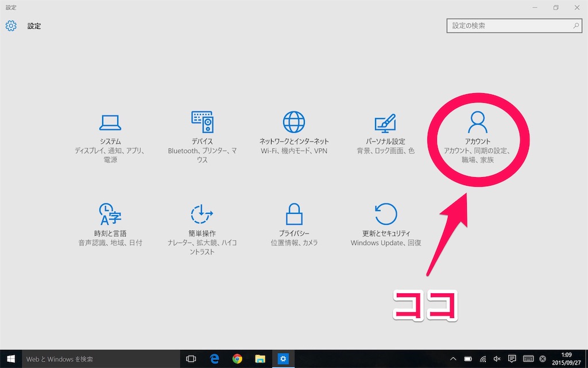
Task: Restore down the 設定 window
Action: [x=556, y=7]
